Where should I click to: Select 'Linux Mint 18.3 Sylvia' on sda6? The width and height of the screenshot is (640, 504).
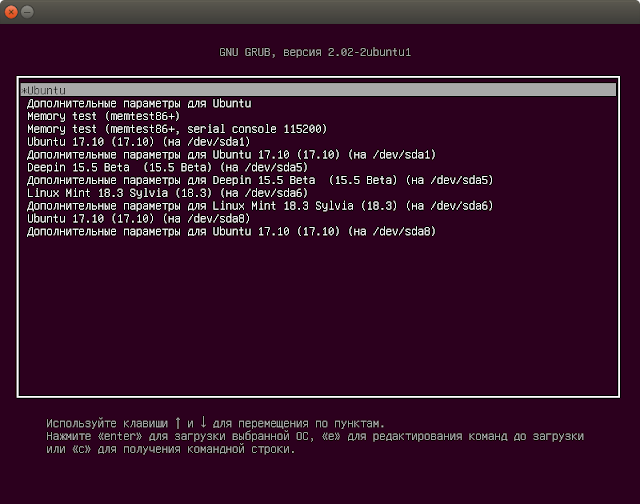point(167,193)
